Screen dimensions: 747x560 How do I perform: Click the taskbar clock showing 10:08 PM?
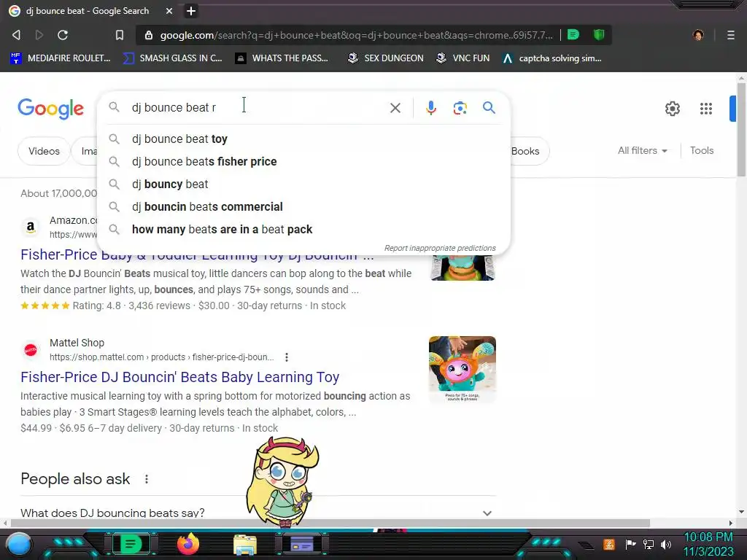[708, 544]
